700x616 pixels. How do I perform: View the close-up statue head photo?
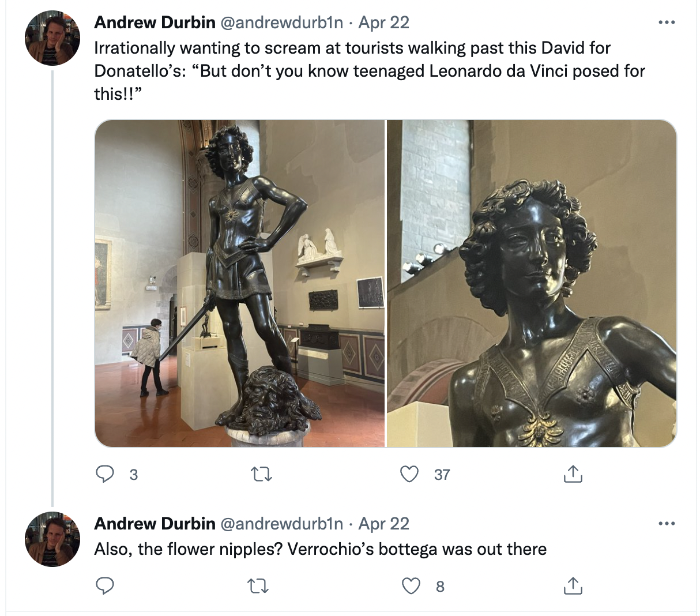pos(532,283)
